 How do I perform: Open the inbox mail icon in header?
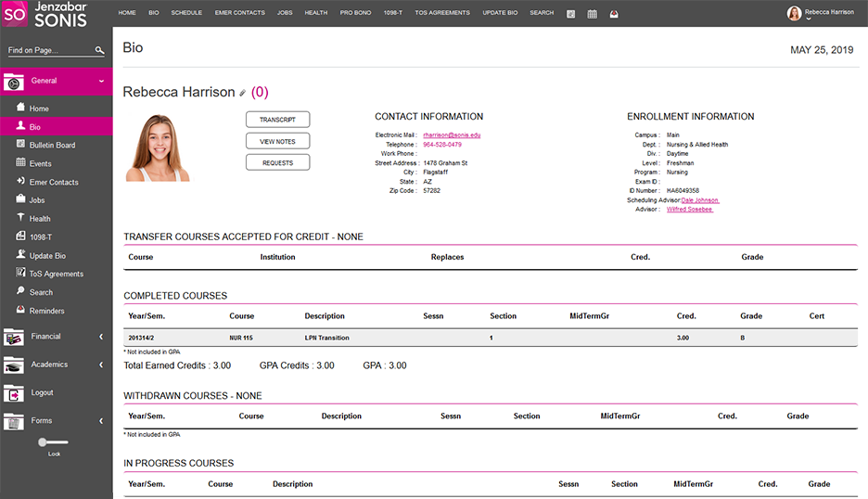tap(614, 14)
